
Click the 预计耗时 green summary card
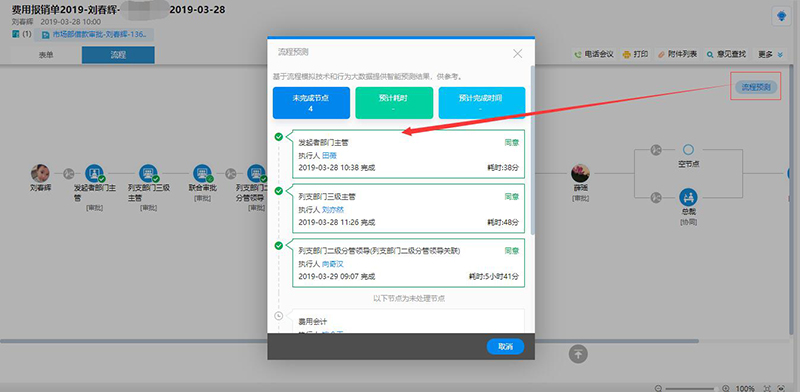pyautogui.click(x=394, y=103)
